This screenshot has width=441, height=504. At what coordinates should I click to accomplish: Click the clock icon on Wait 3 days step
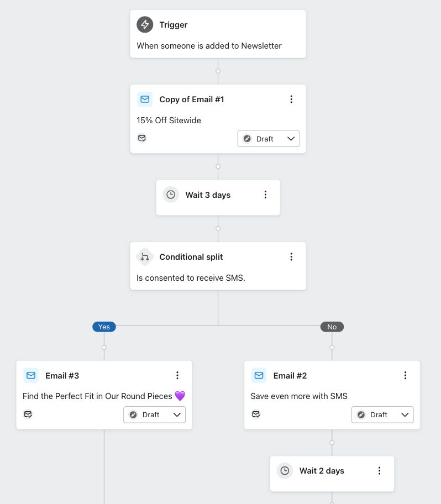[x=171, y=195]
